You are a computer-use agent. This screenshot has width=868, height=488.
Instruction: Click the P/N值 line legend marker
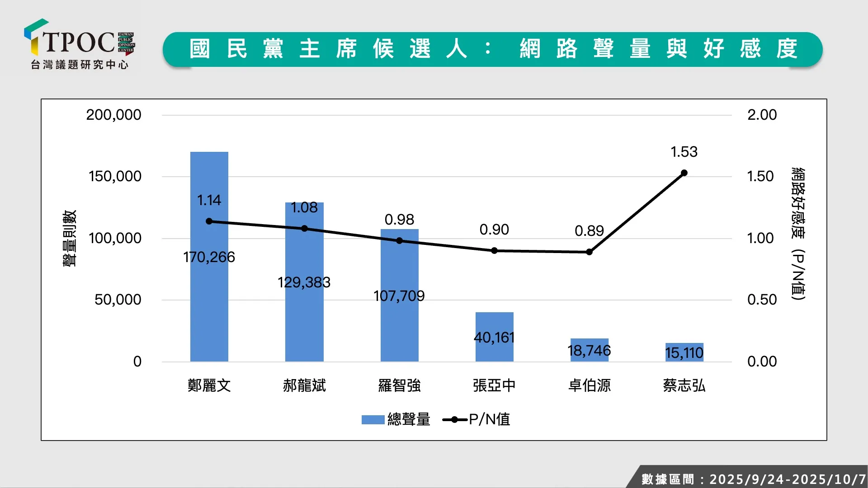[456, 420]
